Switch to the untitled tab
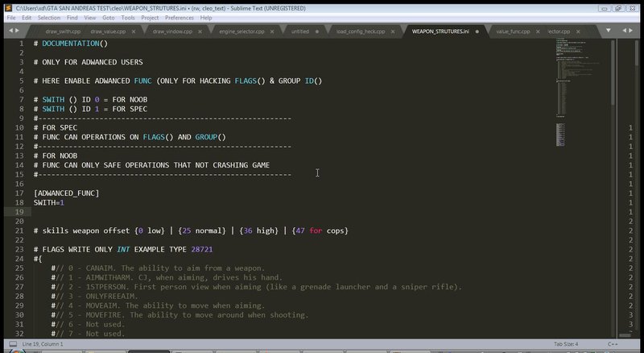The height and width of the screenshot is (353, 644). coord(300,31)
